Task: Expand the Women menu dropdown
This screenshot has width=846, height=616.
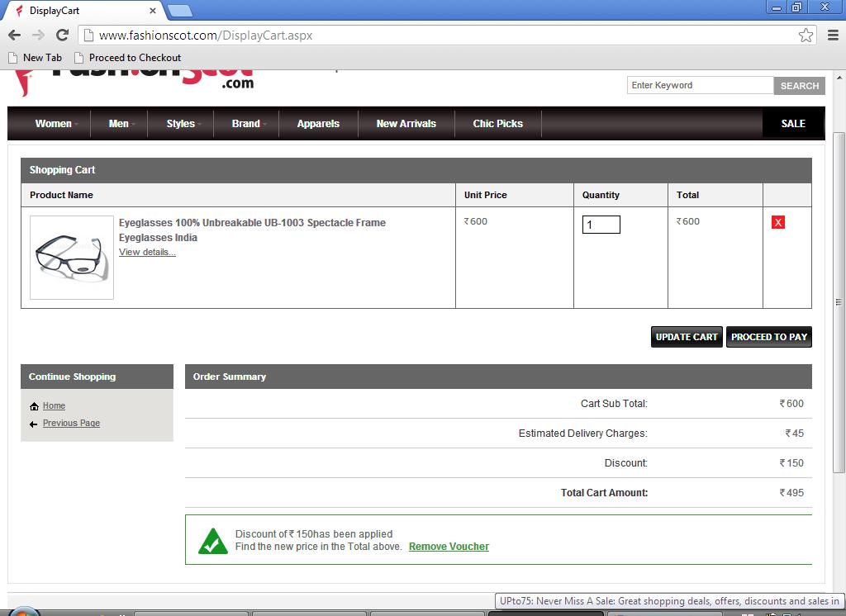Action: (56, 124)
